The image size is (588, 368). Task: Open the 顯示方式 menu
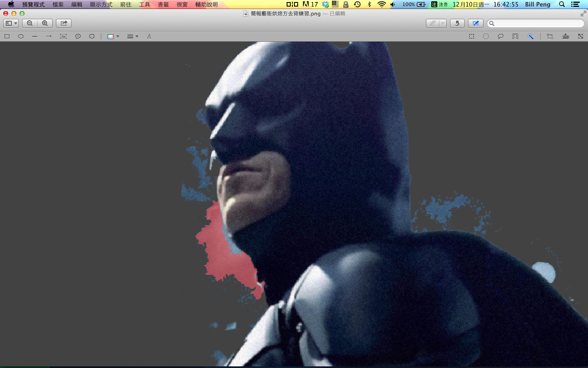(x=101, y=4)
